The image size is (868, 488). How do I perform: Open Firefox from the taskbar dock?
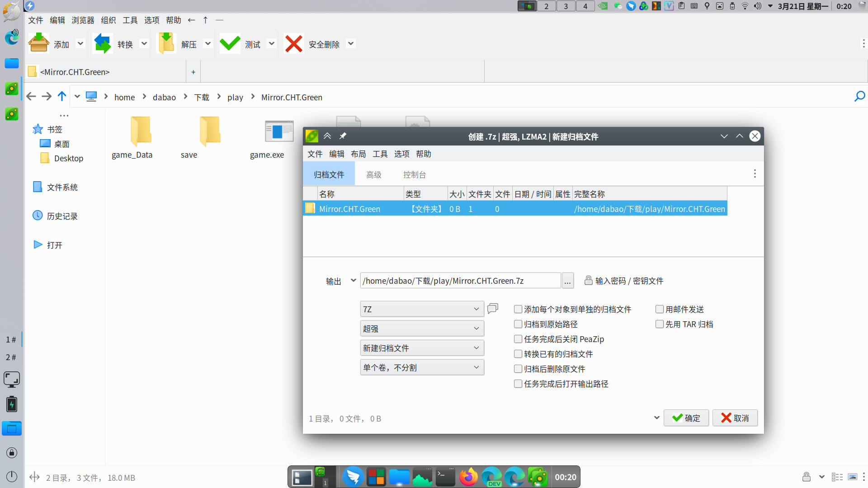(x=468, y=477)
